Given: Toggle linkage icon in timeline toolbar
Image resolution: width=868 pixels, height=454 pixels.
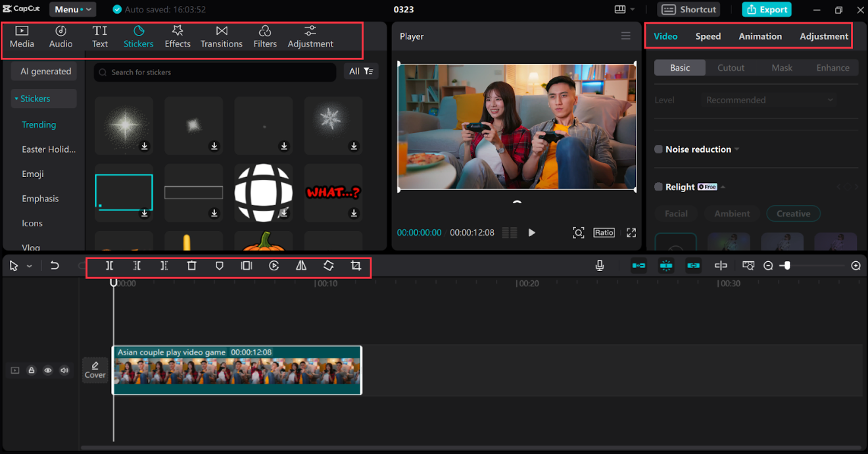Looking at the screenshot, I should [x=694, y=266].
